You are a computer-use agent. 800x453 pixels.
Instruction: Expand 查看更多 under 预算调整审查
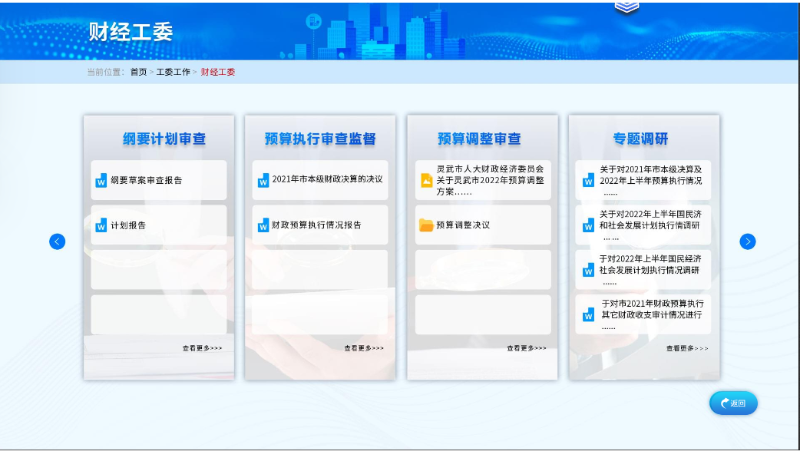pos(526,348)
